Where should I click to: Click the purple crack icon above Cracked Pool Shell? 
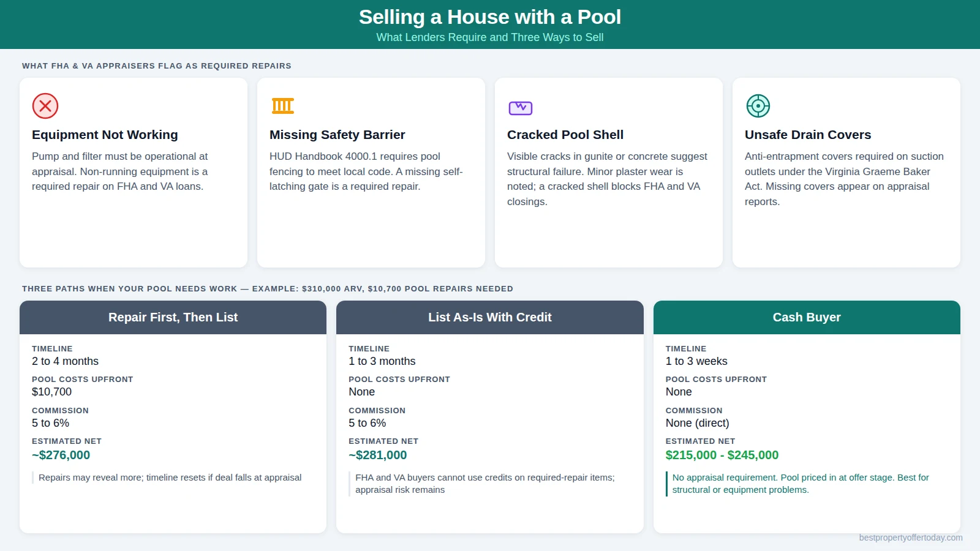[521, 108]
